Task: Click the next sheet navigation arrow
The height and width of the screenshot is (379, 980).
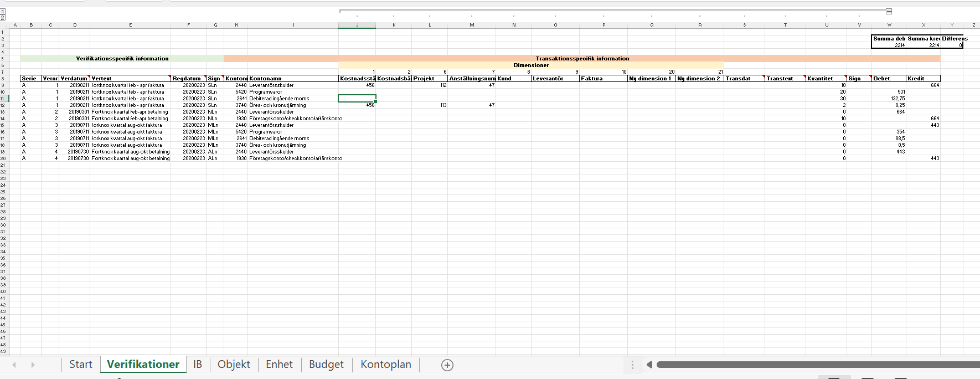Action: pos(33,365)
